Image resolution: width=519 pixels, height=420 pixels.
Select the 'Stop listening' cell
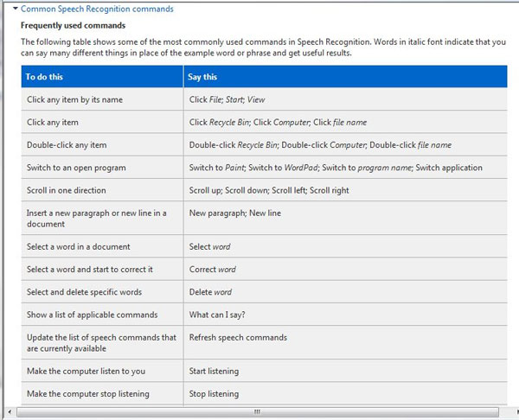[345, 393]
